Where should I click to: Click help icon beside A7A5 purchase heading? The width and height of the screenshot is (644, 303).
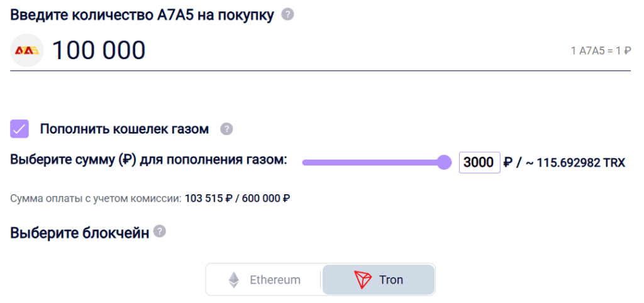coord(287,14)
